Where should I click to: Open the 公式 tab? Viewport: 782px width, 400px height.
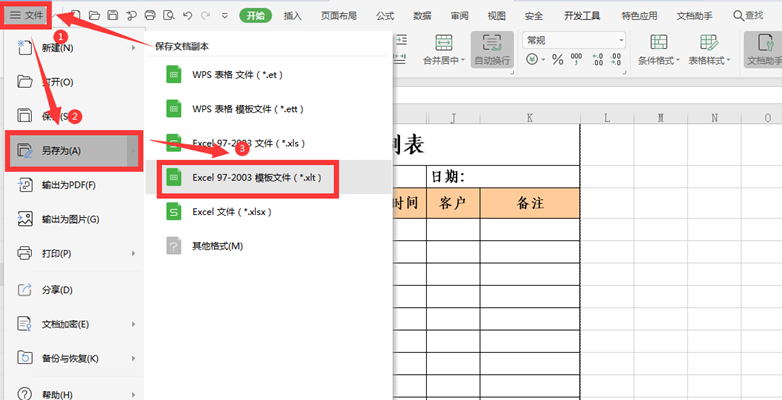tap(385, 16)
